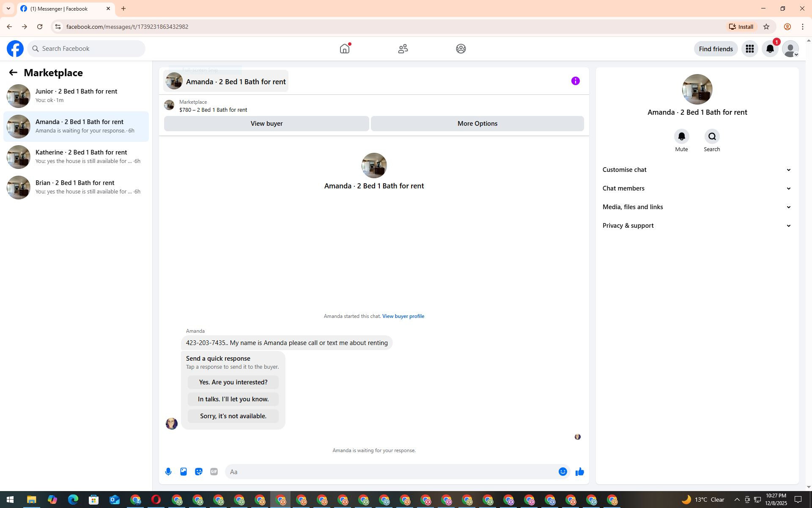Select Amanda's conversation in the Marketplace list
This screenshot has width=812, height=508.
76,127
